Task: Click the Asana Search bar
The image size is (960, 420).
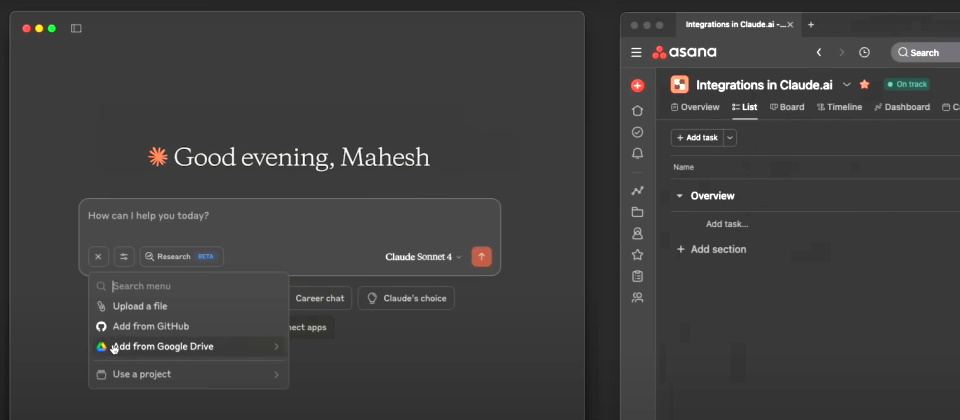Action: [x=925, y=53]
